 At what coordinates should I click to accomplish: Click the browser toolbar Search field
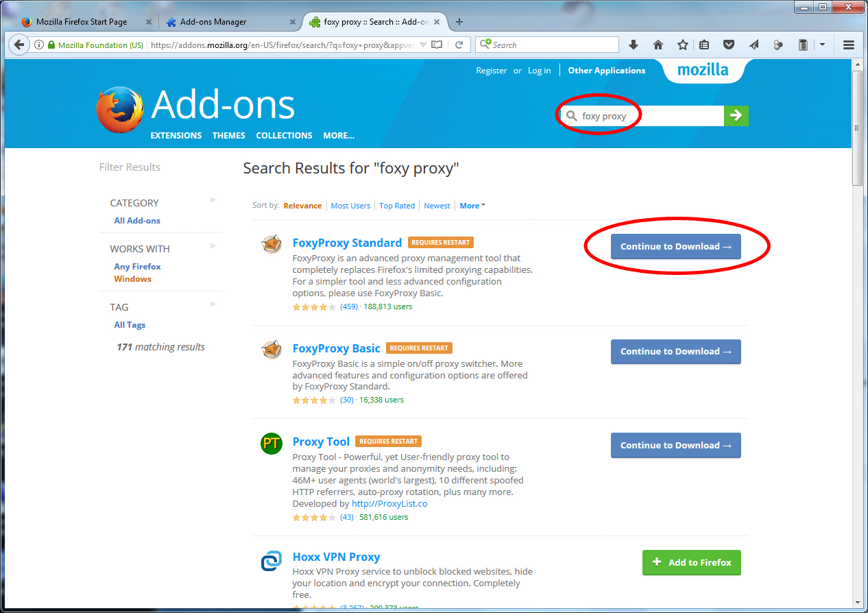(x=547, y=45)
